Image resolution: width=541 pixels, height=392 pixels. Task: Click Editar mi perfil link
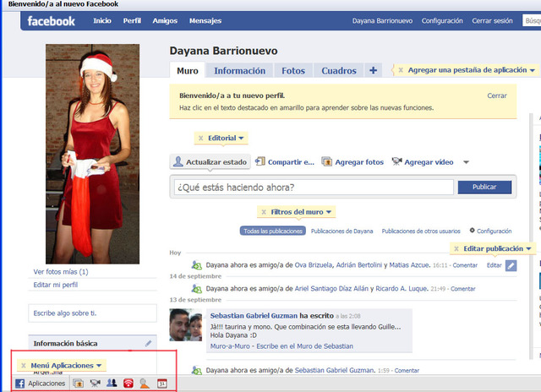[x=56, y=285]
